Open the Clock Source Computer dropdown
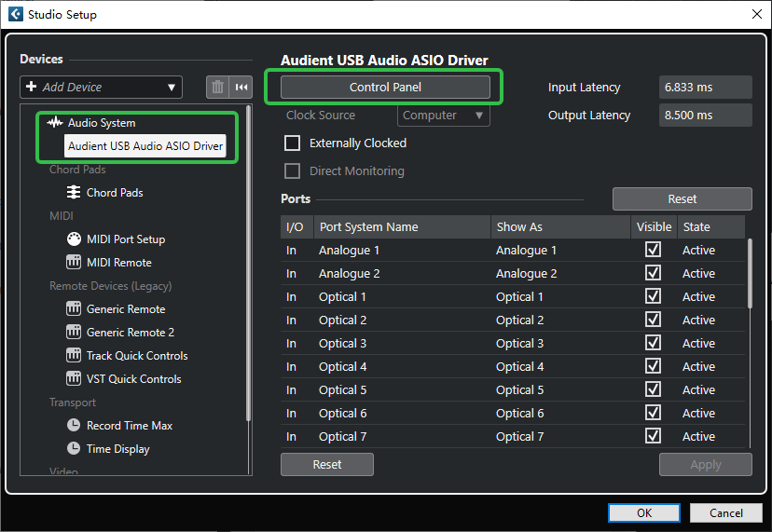 [x=443, y=116]
